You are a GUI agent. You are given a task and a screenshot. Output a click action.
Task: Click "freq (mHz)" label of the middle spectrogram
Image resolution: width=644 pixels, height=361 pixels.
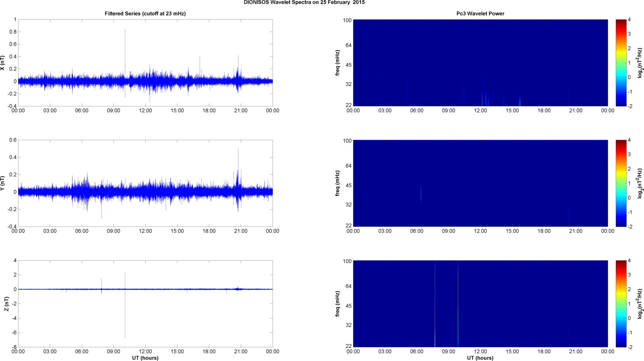click(337, 183)
